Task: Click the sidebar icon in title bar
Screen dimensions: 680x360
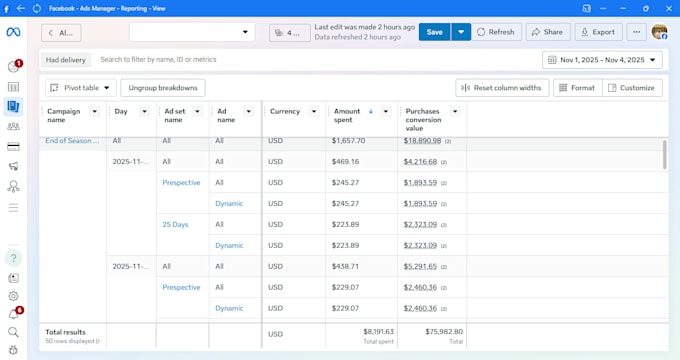Action: (x=586, y=8)
